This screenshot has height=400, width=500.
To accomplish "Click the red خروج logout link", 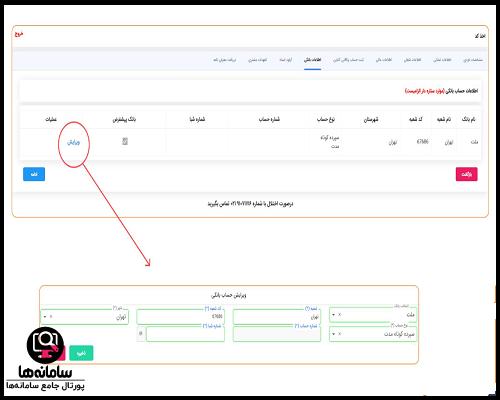I will coord(19,34).
